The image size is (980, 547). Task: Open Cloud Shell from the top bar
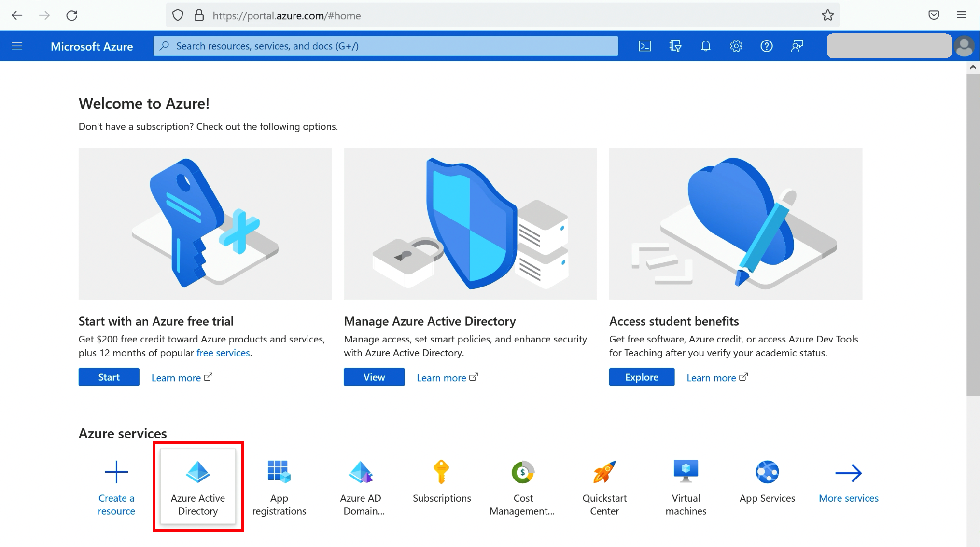(x=645, y=46)
